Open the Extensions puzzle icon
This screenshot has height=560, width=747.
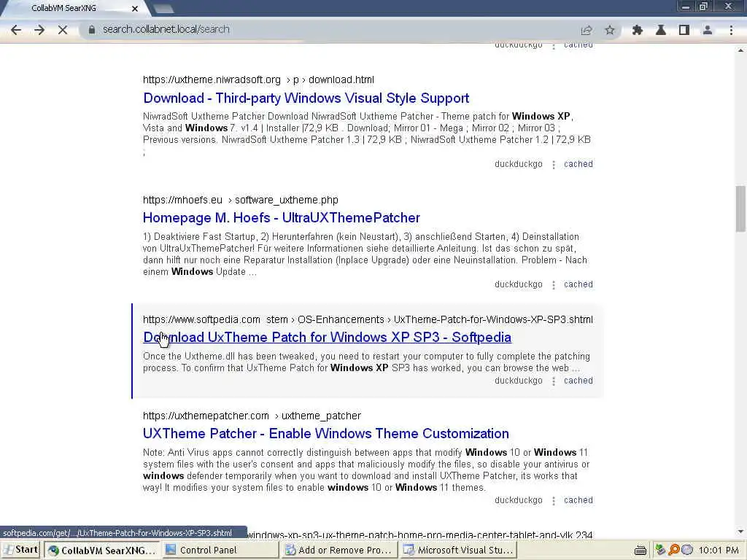(637, 30)
